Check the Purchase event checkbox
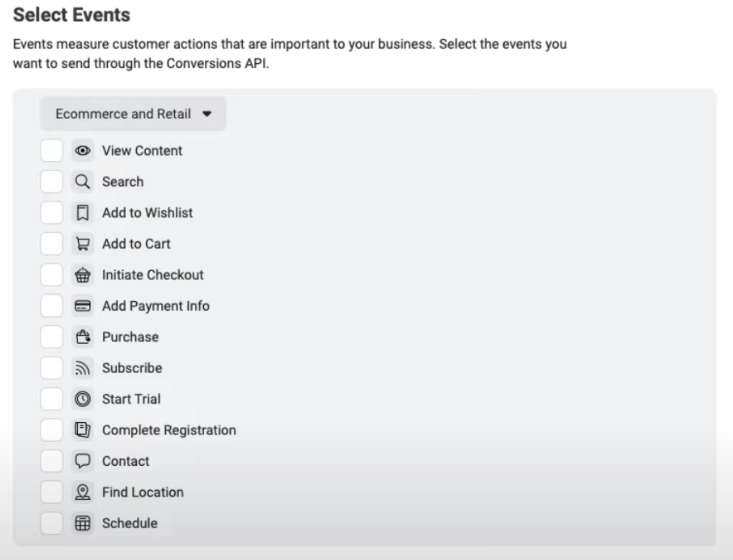The height and width of the screenshot is (560, 733). 51,337
